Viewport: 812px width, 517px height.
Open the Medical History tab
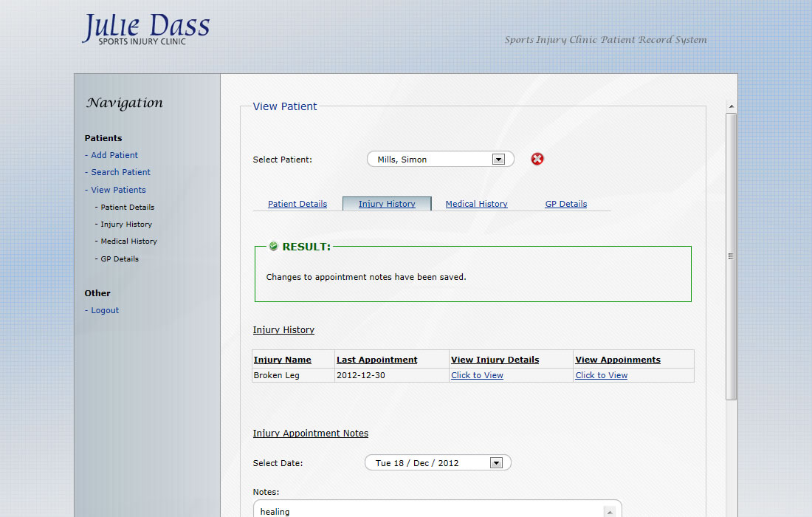coord(476,204)
